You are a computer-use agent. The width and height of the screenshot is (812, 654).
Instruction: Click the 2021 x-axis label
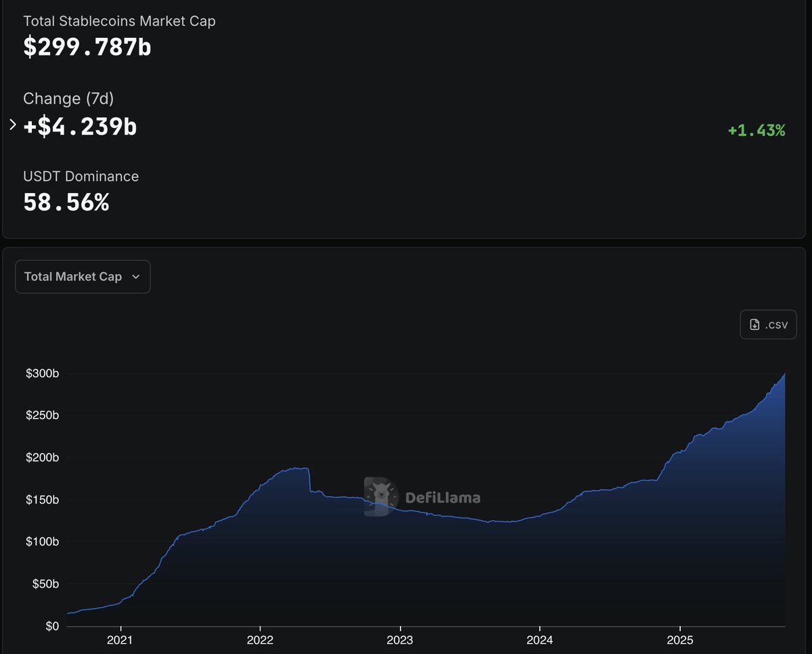tap(120, 639)
